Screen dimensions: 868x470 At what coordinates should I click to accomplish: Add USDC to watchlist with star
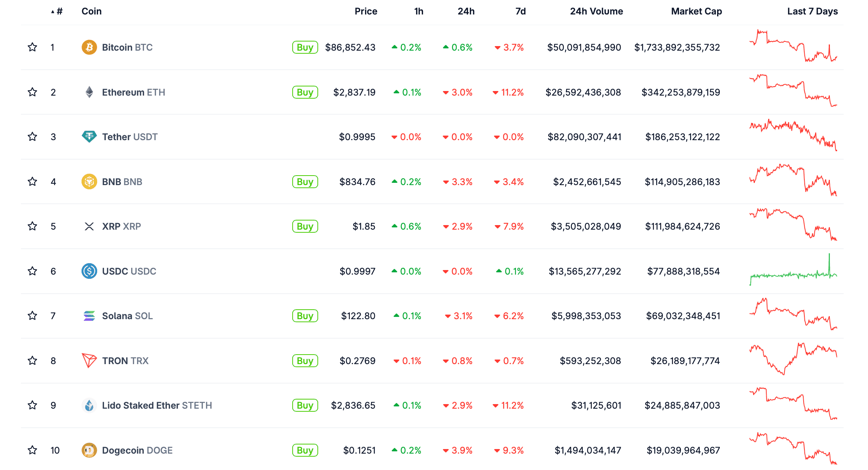coord(32,271)
